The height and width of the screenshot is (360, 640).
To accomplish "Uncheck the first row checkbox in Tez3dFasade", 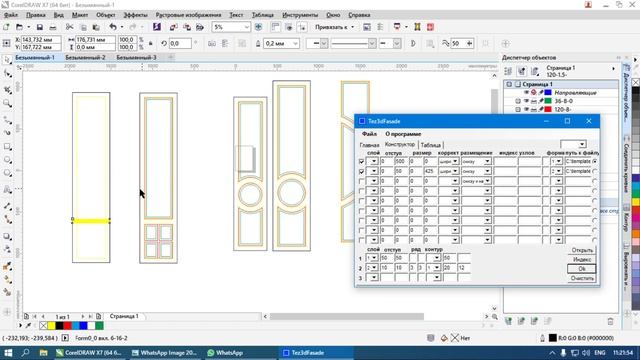I will (361, 162).
